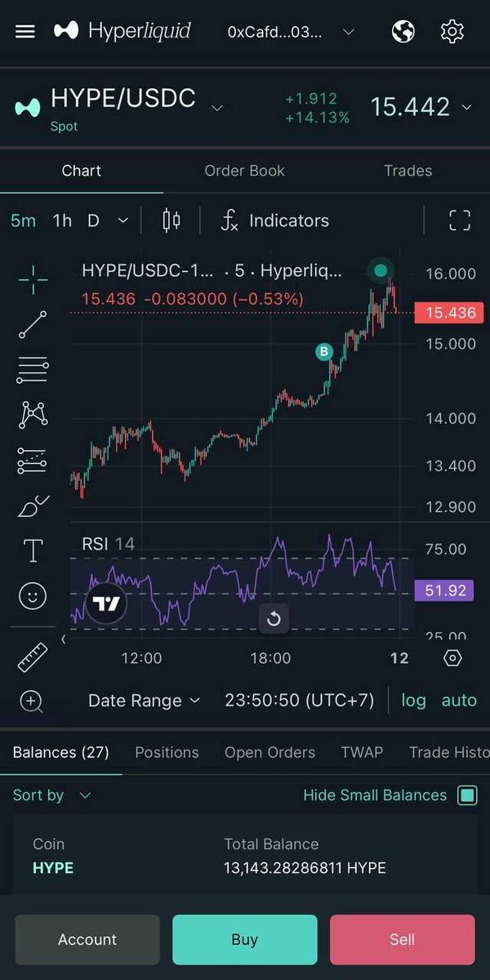Tap the TradingView logo badge
490x980 pixels.
coord(106,604)
